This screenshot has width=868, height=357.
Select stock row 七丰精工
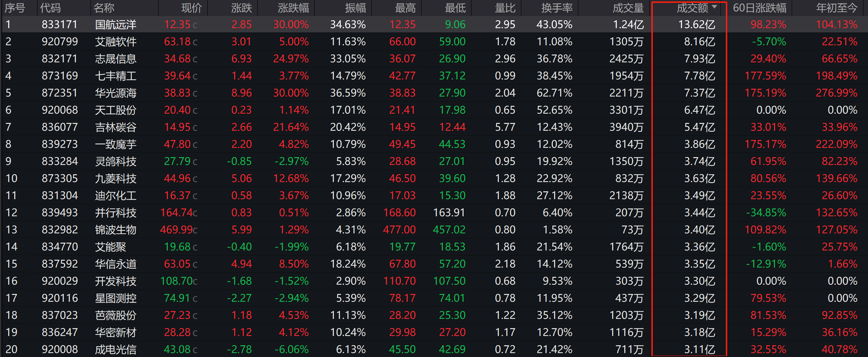[x=434, y=76]
